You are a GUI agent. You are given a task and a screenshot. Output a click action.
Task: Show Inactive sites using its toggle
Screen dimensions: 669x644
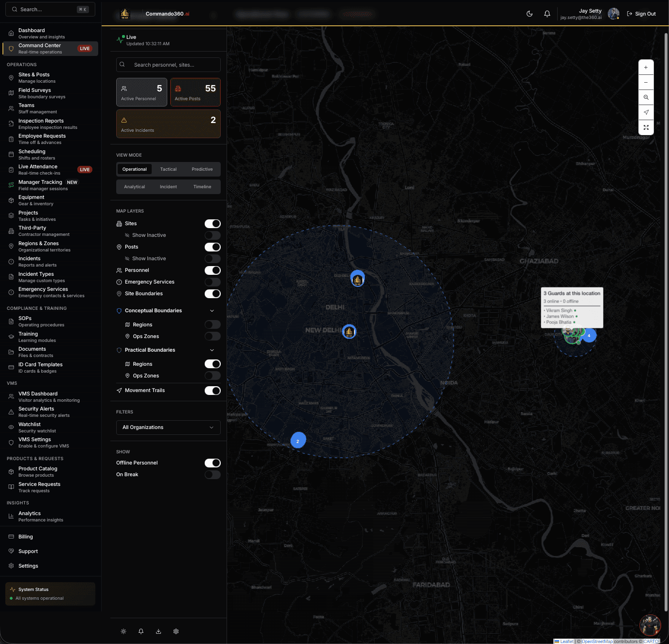212,235
